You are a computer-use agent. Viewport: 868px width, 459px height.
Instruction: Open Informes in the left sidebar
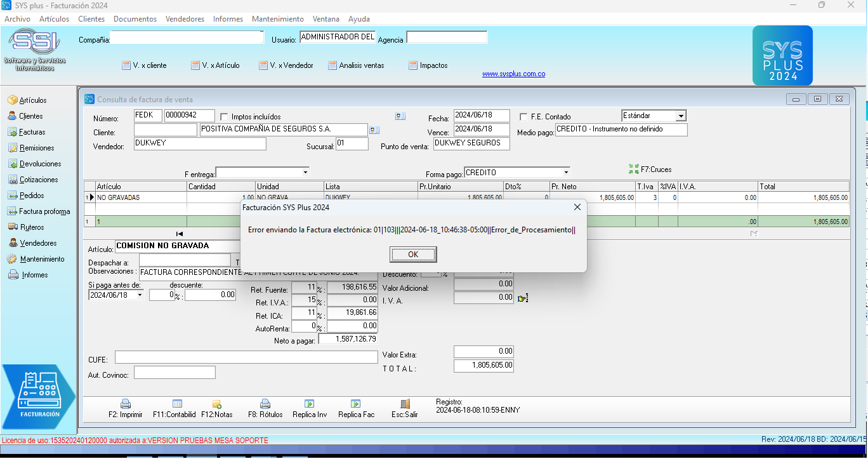pyautogui.click(x=28, y=275)
